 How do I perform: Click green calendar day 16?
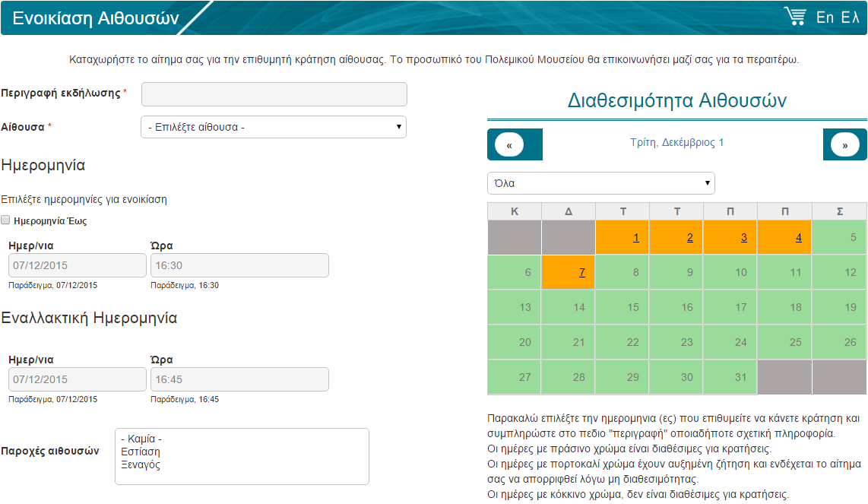[x=676, y=307]
